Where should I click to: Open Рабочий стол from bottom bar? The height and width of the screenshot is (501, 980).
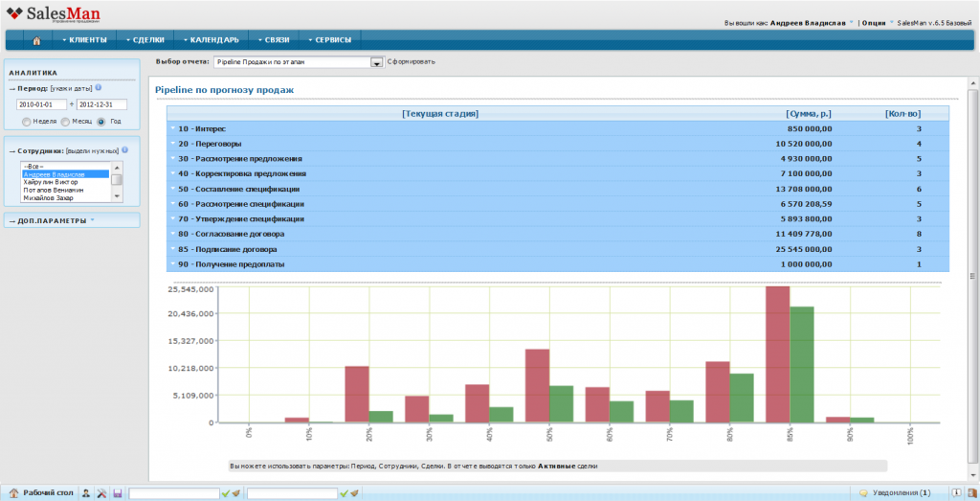(x=41, y=493)
